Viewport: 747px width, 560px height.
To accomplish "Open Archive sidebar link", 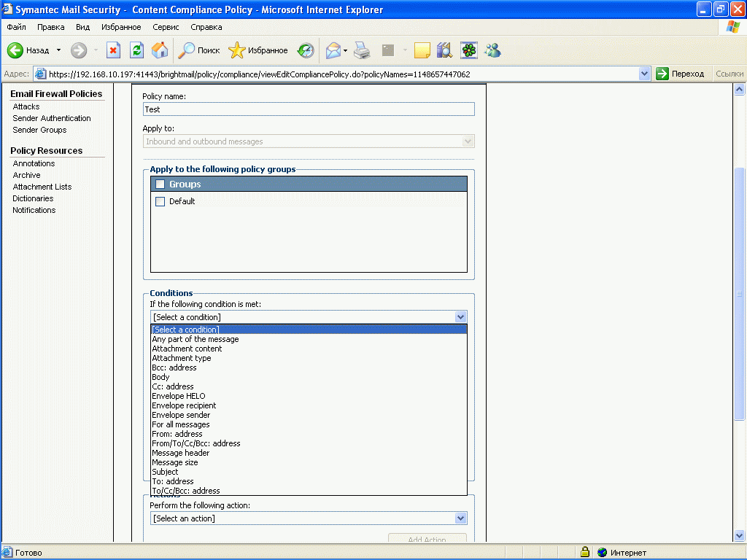I will (x=27, y=175).
